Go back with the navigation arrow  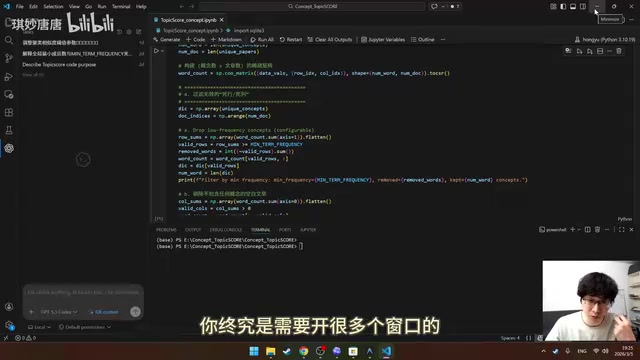[x=182, y=7]
